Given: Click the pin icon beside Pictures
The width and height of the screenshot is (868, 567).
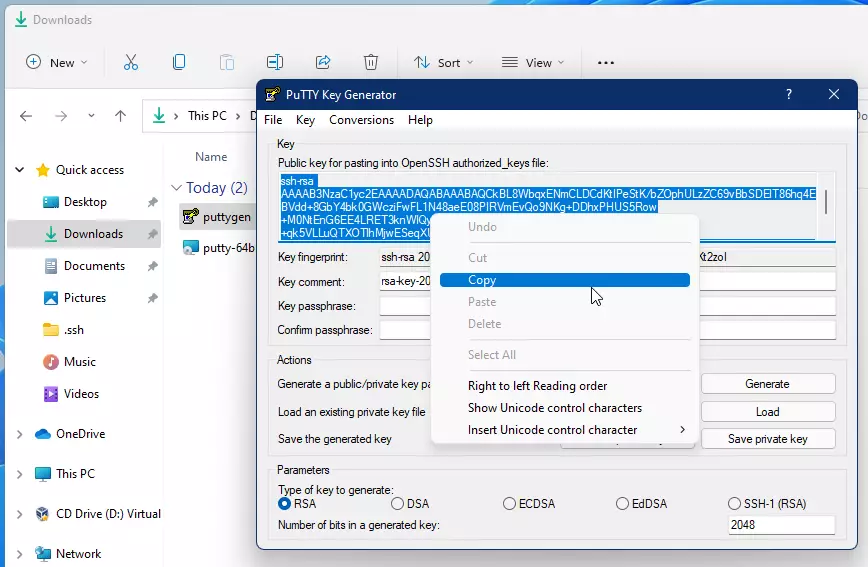Looking at the screenshot, I should (x=153, y=298).
